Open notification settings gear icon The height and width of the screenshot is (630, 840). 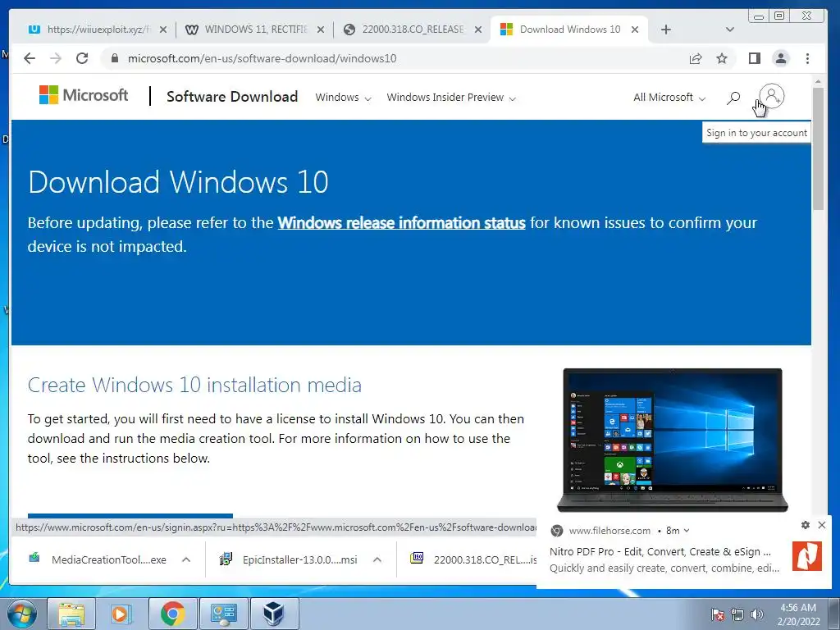coord(806,525)
